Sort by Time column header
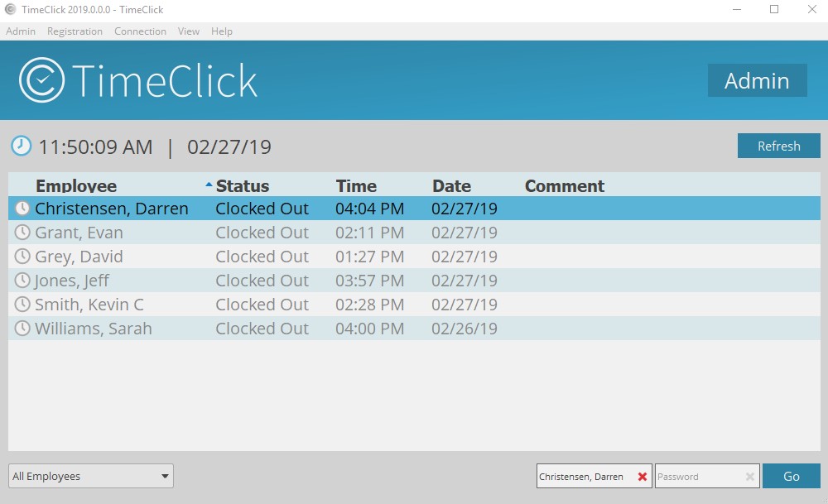The image size is (828, 504). click(x=356, y=185)
